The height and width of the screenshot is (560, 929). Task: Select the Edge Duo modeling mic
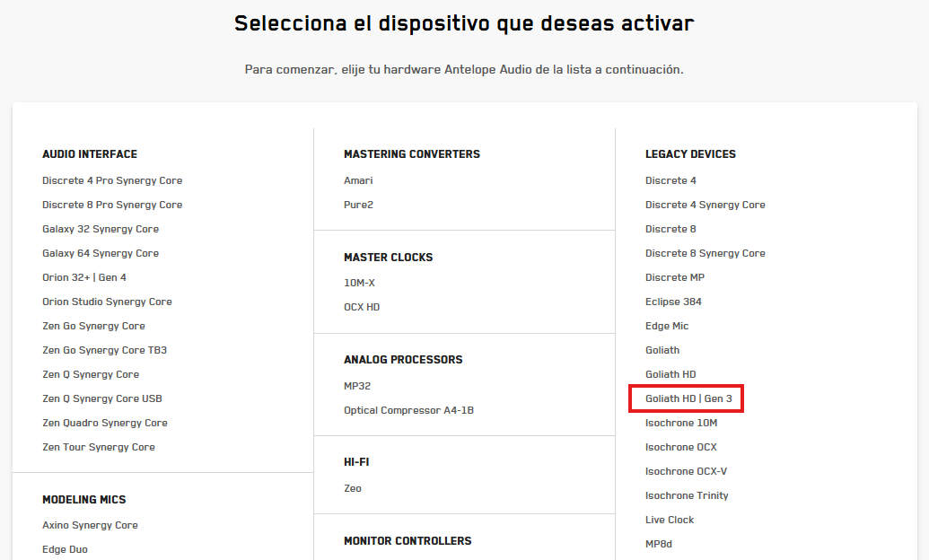65,549
